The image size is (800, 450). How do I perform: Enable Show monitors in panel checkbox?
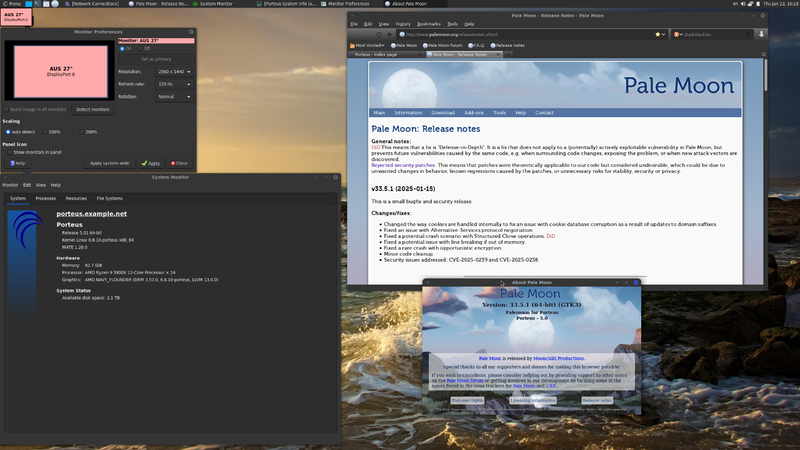point(8,152)
